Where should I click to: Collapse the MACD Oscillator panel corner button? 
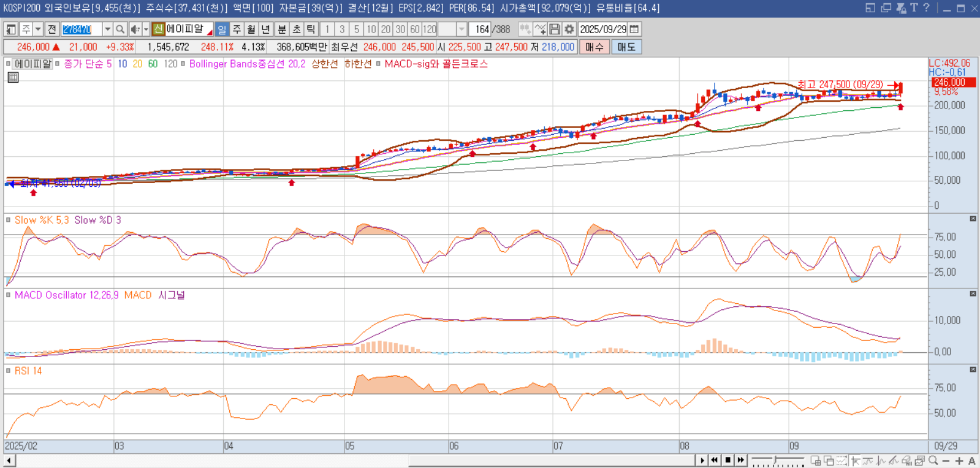[973, 294]
